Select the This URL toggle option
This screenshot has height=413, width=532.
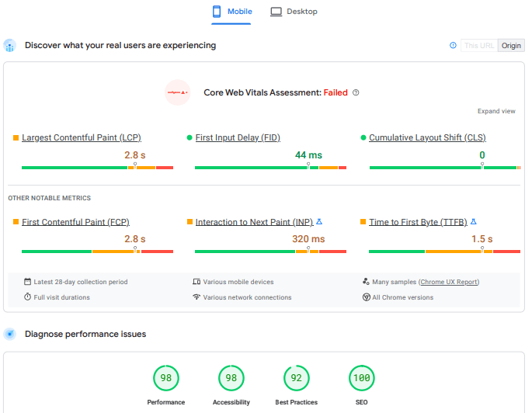click(479, 46)
